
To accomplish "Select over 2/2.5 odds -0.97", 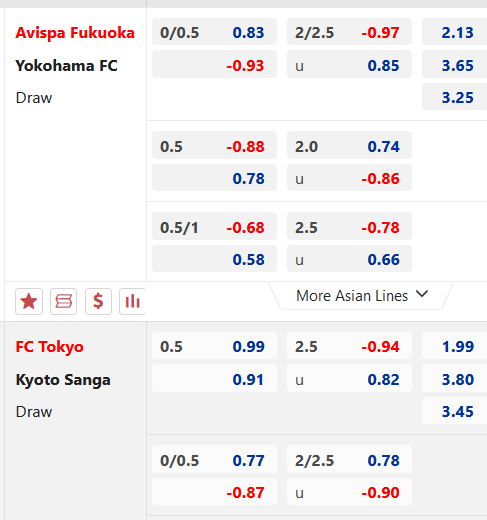I will pos(349,32).
